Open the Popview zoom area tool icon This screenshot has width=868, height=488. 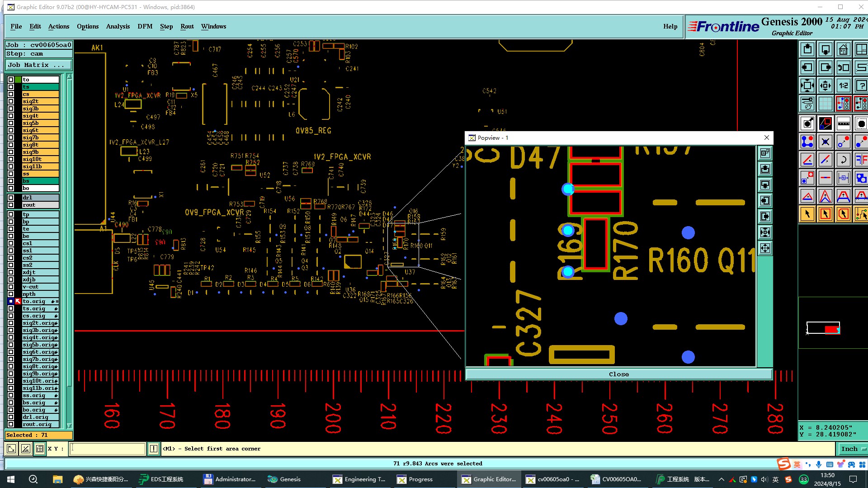pyautogui.click(x=826, y=123)
